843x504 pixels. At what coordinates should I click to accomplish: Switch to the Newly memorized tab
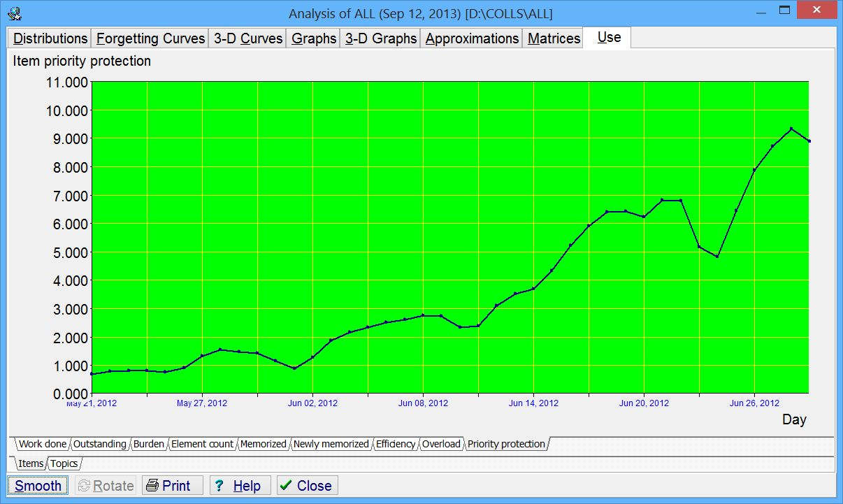click(x=331, y=444)
